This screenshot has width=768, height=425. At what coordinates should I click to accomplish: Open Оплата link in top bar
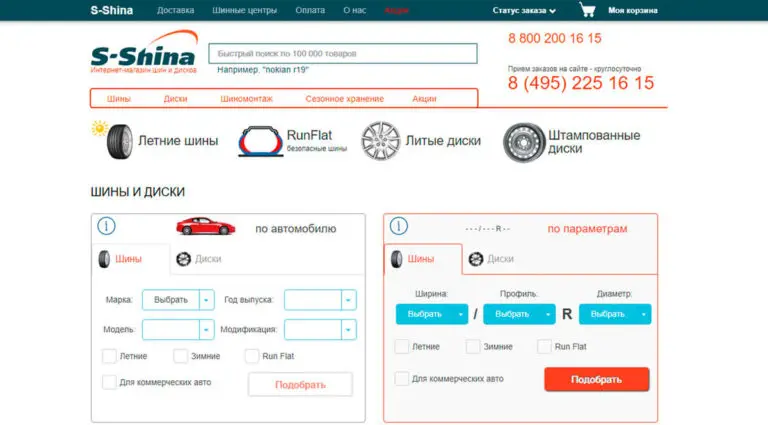click(310, 10)
